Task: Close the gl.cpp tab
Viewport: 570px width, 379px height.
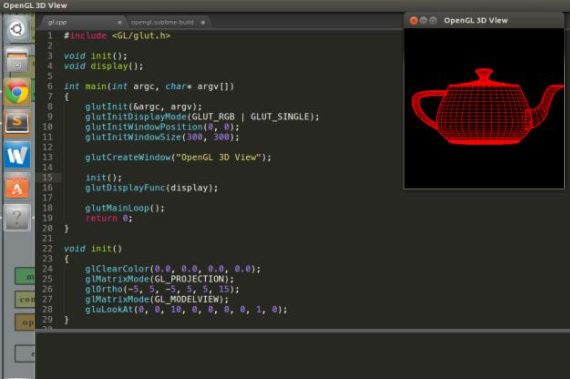Action: click(119, 23)
